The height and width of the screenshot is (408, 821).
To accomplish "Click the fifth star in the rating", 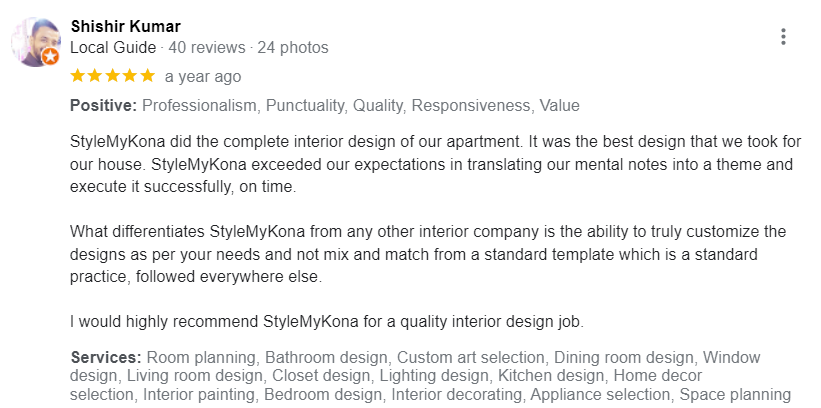I will 147,76.
